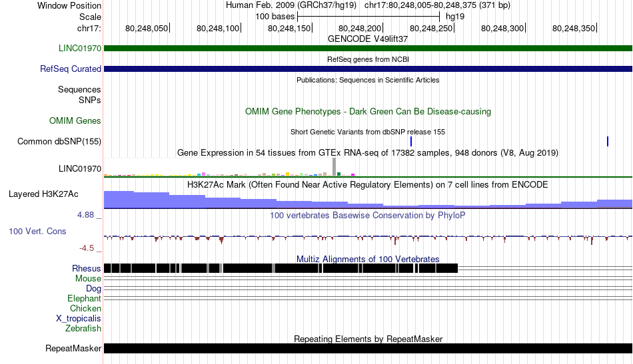Image resolution: width=633 pixels, height=364 pixels.
Task: Click the H3K27Ac Mark track title
Action: (367, 184)
